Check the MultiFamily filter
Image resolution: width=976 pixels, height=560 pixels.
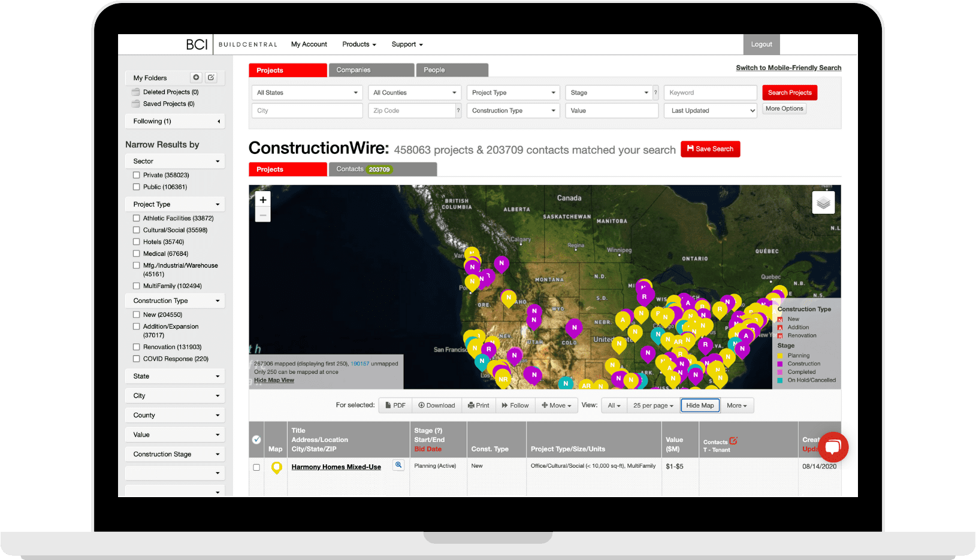(x=136, y=286)
